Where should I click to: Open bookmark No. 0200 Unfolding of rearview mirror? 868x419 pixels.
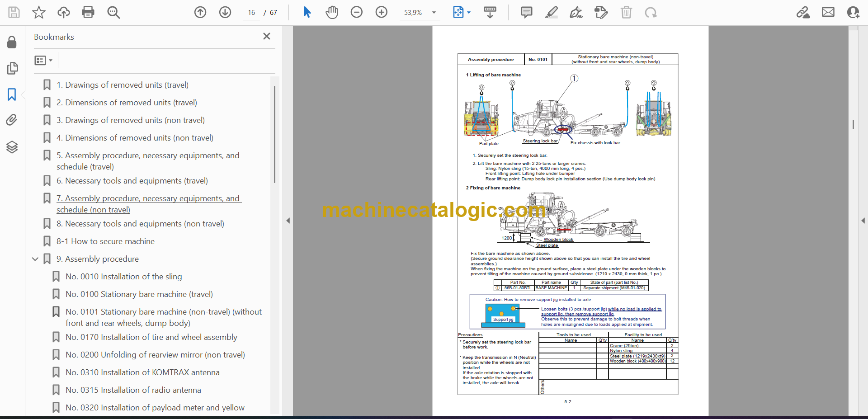(155, 355)
